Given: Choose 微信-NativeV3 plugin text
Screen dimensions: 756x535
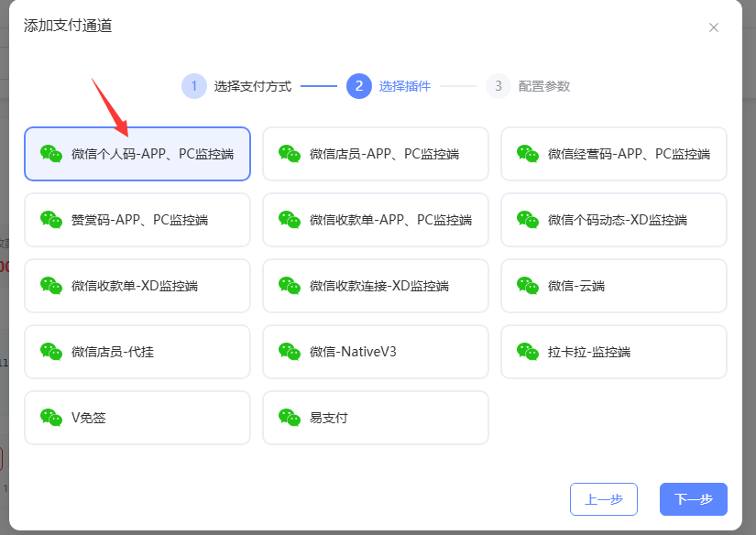Looking at the screenshot, I should click(353, 352).
